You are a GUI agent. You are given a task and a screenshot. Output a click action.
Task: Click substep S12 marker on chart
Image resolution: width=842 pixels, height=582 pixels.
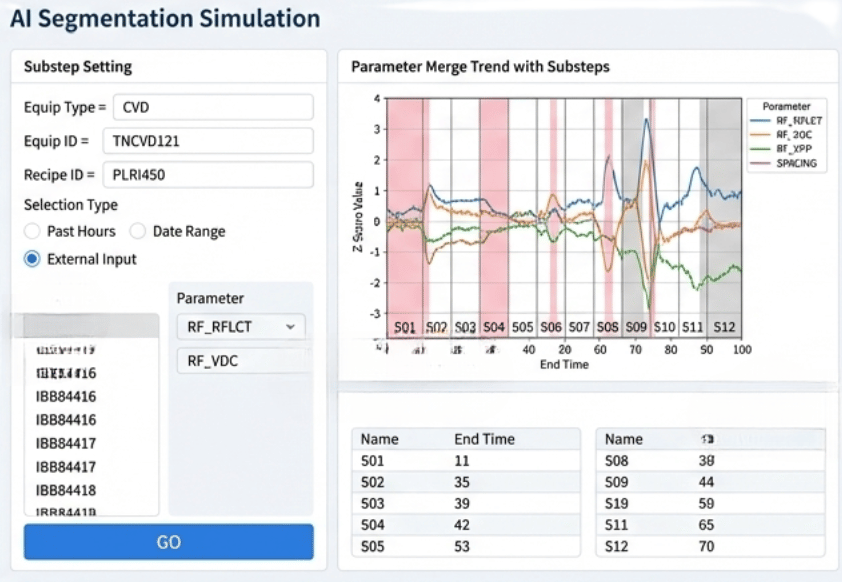[x=724, y=327]
